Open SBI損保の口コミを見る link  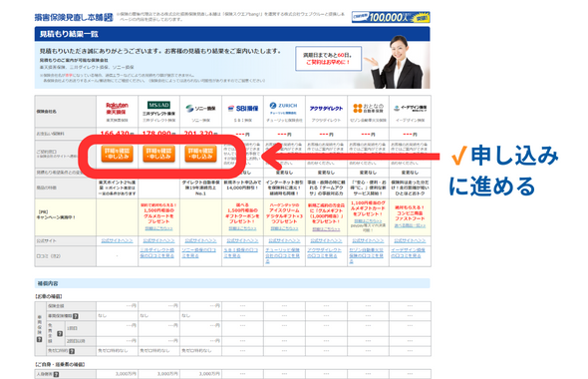click(241, 253)
